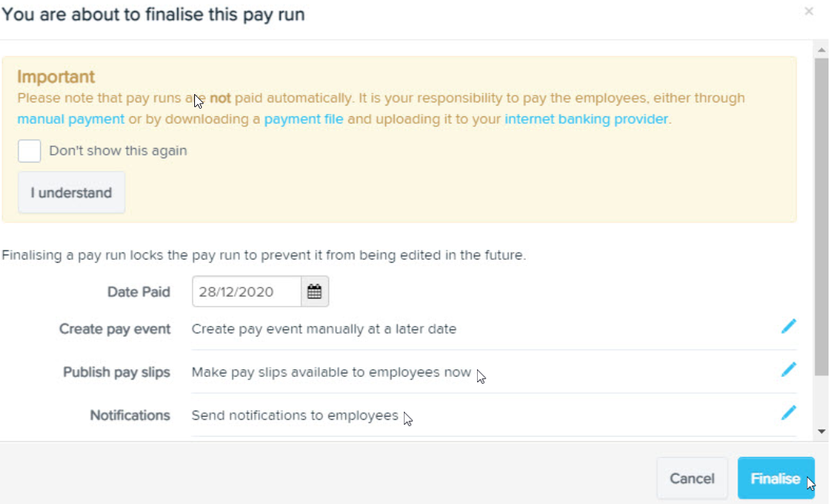This screenshot has width=830, height=504.
Task: Finalise the pay run
Action: [x=775, y=478]
